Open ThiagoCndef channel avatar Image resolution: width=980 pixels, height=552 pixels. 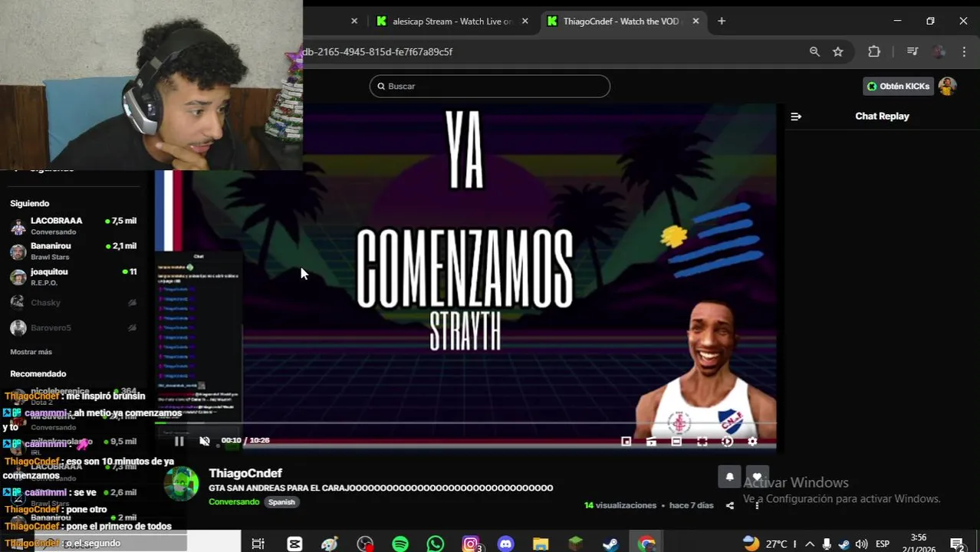click(x=182, y=484)
